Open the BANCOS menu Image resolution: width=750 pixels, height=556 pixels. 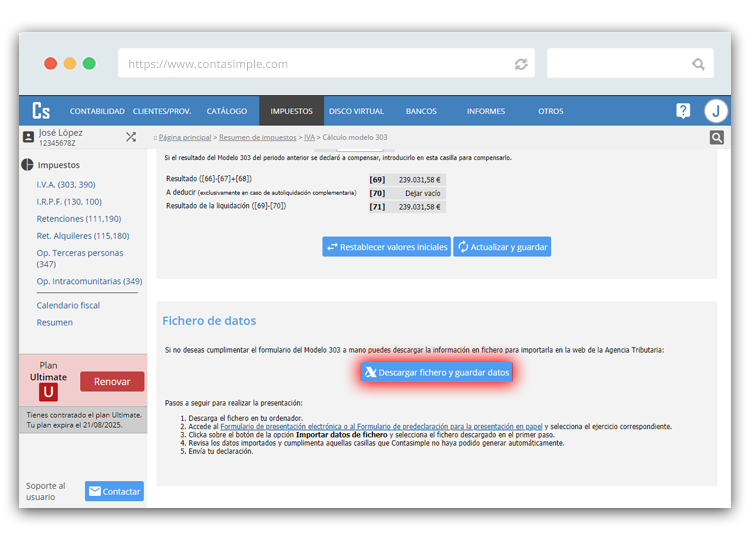click(421, 111)
